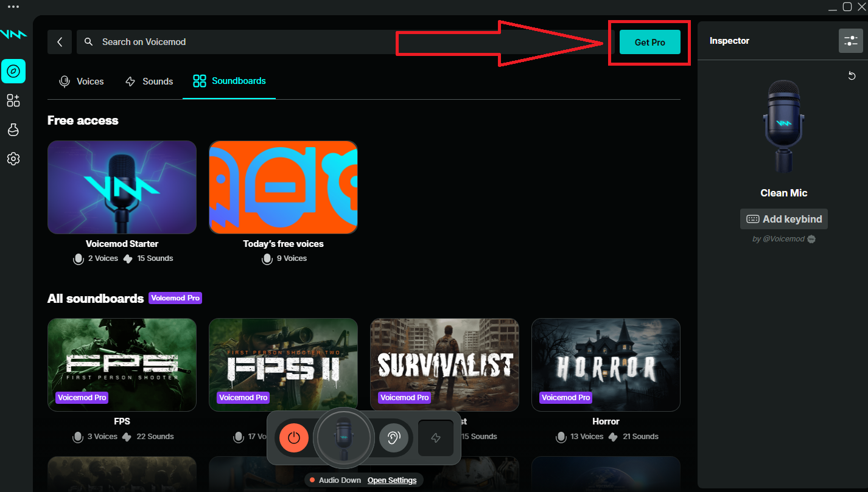Click the Voicemod Pro badge on the FPS card
Viewport: 868px width, 492px height.
tap(82, 397)
